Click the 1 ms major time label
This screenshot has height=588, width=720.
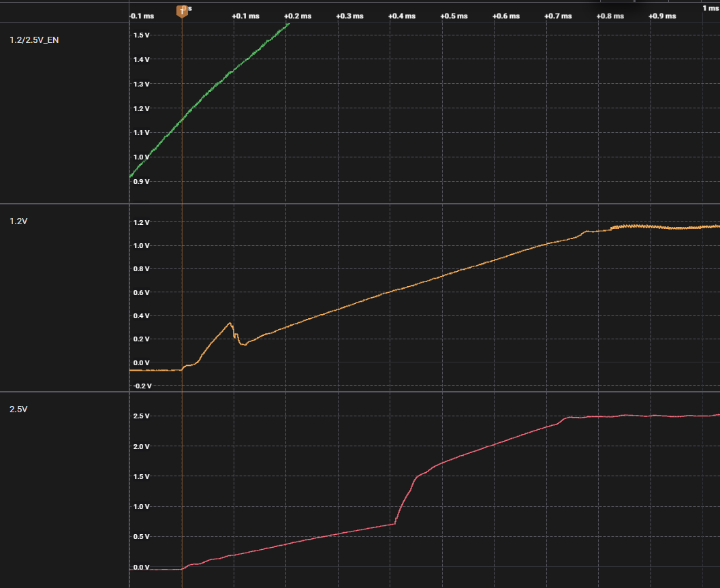pos(710,7)
